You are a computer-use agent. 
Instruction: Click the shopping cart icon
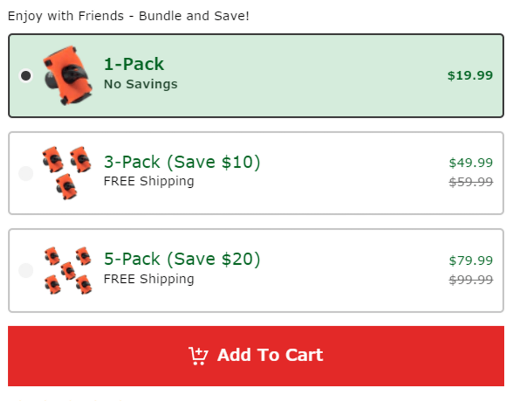click(198, 356)
